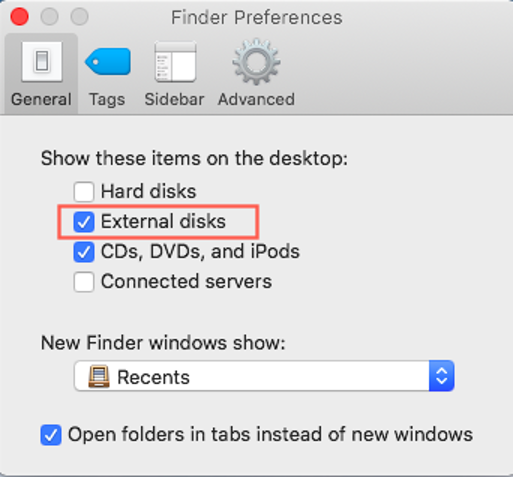Switch to the Sidebar tab label
Viewport: 514px width, 478px height.
tap(174, 99)
